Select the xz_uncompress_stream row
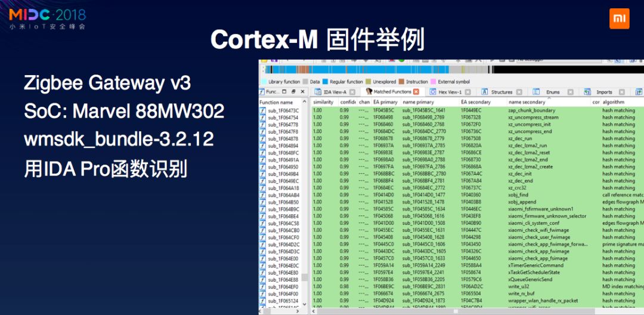 (477, 117)
